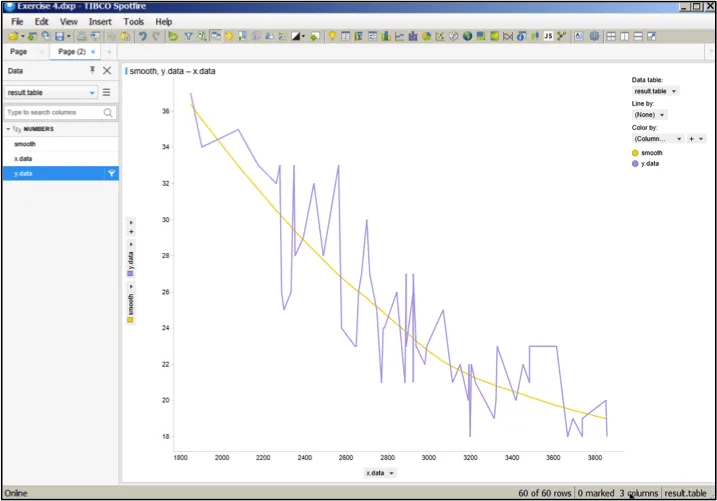
Task: Click the y.data Y-axis selector
Action: click(x=131, y=259)
